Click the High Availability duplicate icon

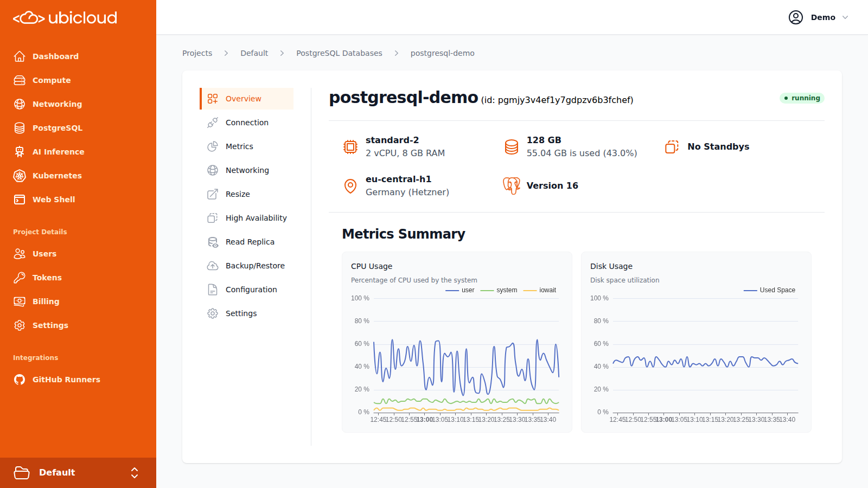point(213,218)
